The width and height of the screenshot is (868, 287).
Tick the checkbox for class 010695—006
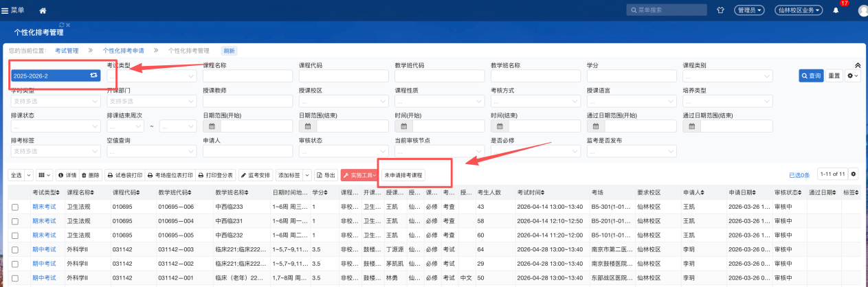click(x=15, y=207)
